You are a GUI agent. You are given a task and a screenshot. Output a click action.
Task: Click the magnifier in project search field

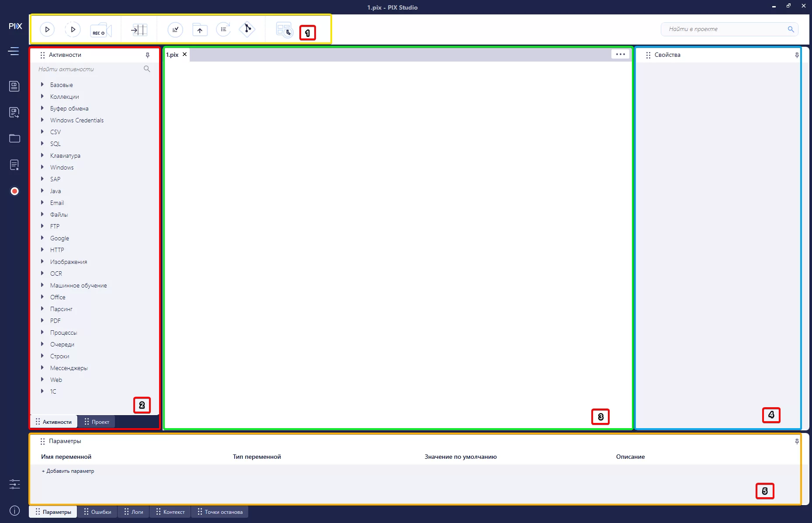tap(791, 29)
